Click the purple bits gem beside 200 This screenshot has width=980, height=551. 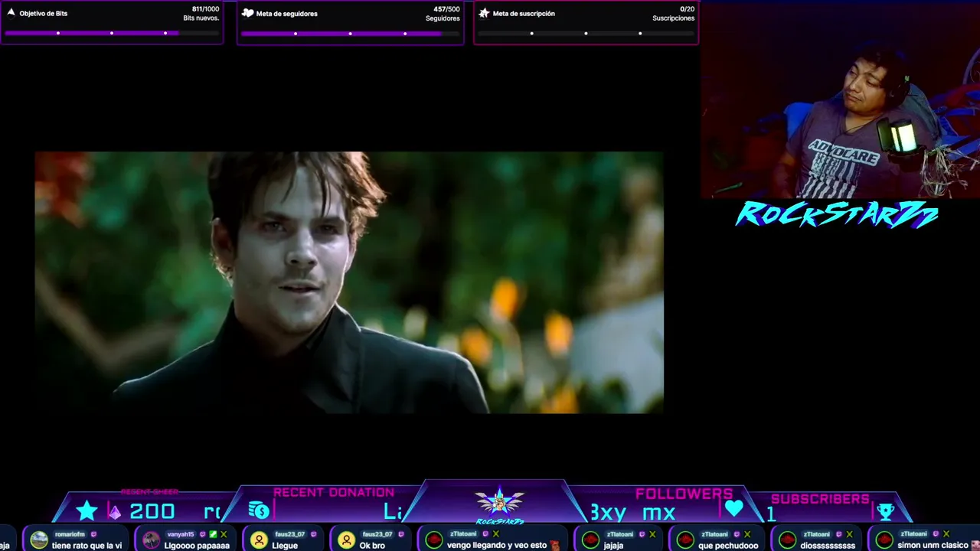click(114, 513)
